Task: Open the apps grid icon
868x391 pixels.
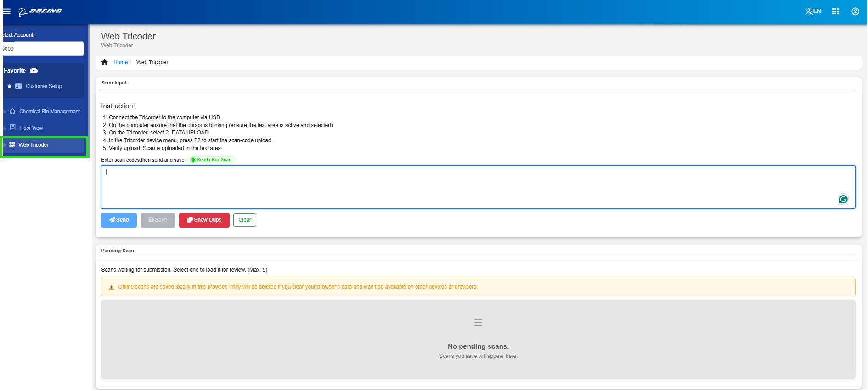Action: (x=835, y=11)
